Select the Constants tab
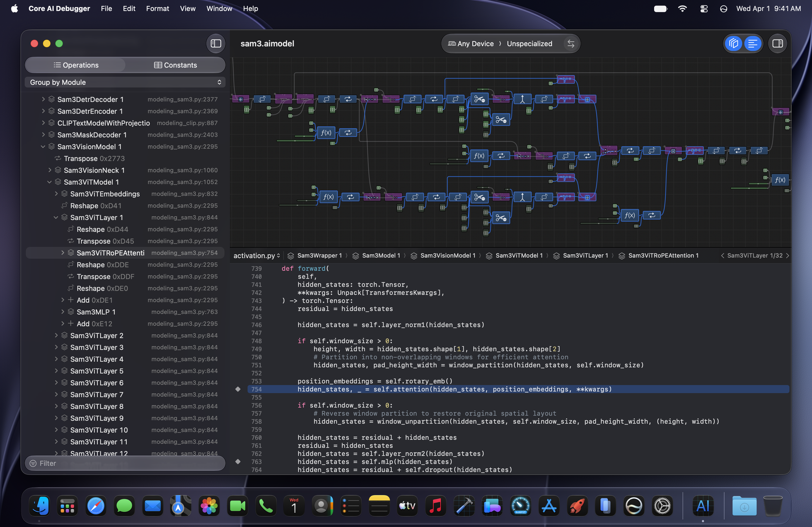Image resolution: width=812 pixels, height=527 pixels. tap(175, 65)
